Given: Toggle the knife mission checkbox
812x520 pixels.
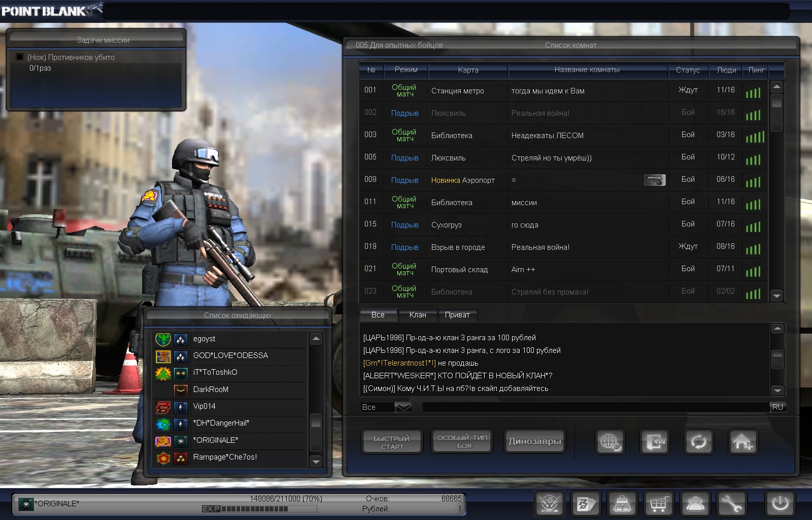Looking at the screenshot, I should point(19,57).
